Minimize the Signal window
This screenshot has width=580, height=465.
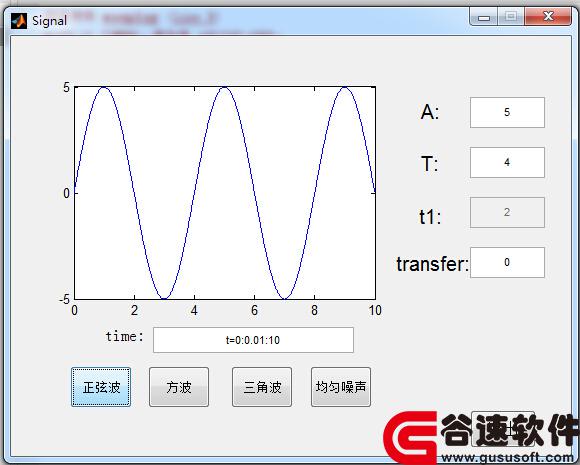click(484, 17)
